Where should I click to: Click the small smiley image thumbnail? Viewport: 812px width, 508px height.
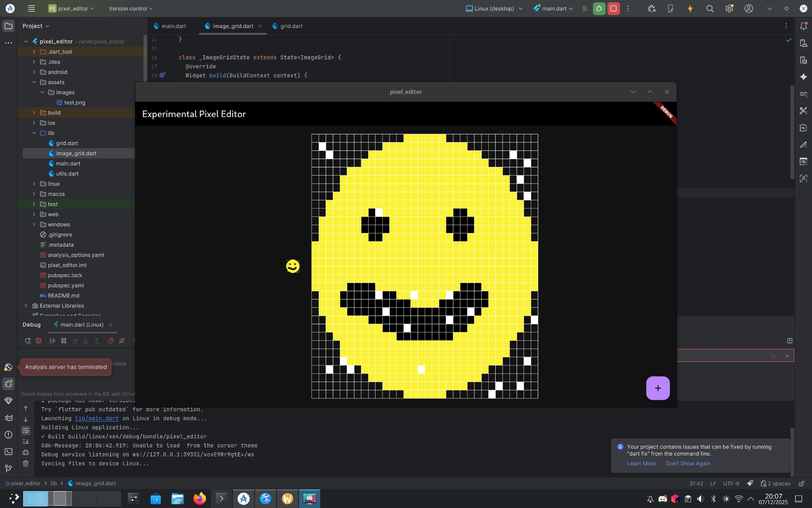pyautogui.click(x=293, y=266)
